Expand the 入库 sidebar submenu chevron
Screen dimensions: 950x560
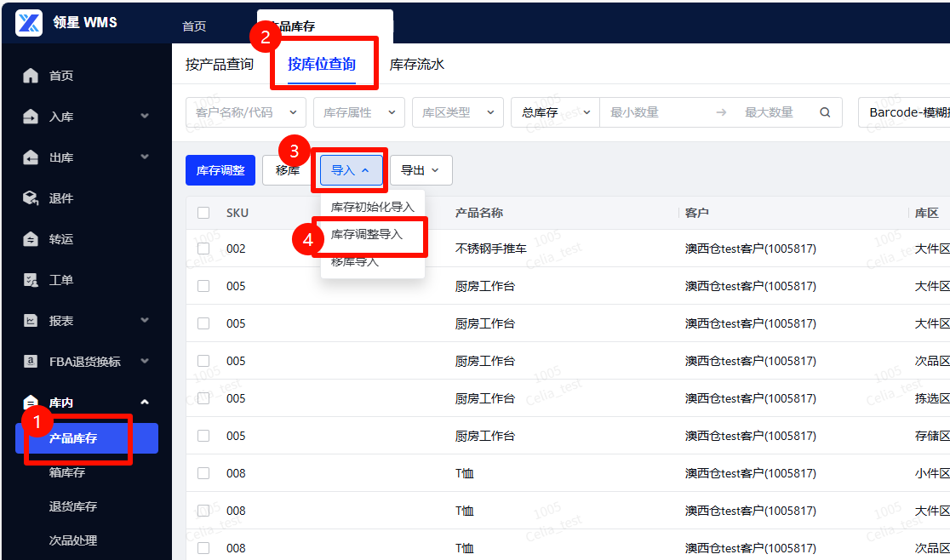(145, 116)
